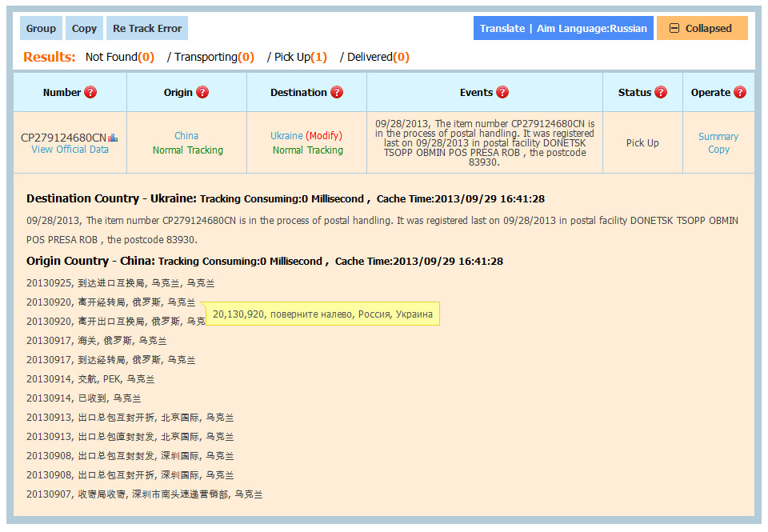Click the help icon beside Operate header
The height and width of the screenshot is (532, 768).
pos(740,92)
